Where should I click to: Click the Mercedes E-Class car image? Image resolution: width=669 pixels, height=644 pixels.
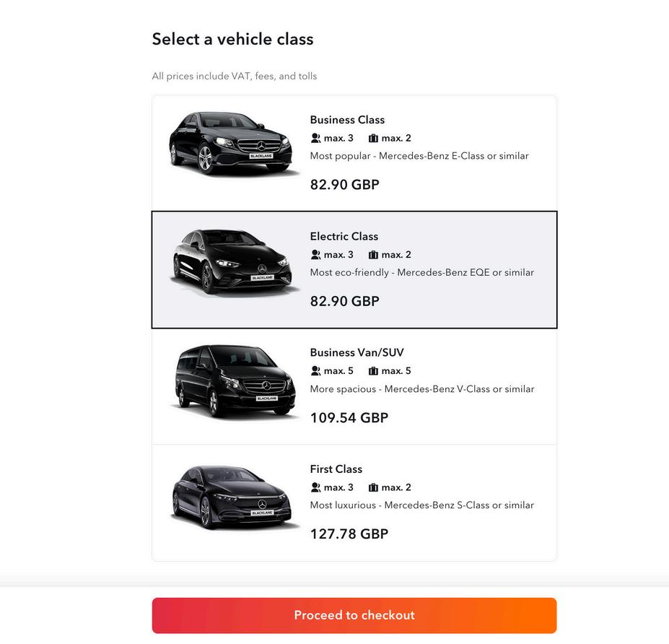point(234,143)
